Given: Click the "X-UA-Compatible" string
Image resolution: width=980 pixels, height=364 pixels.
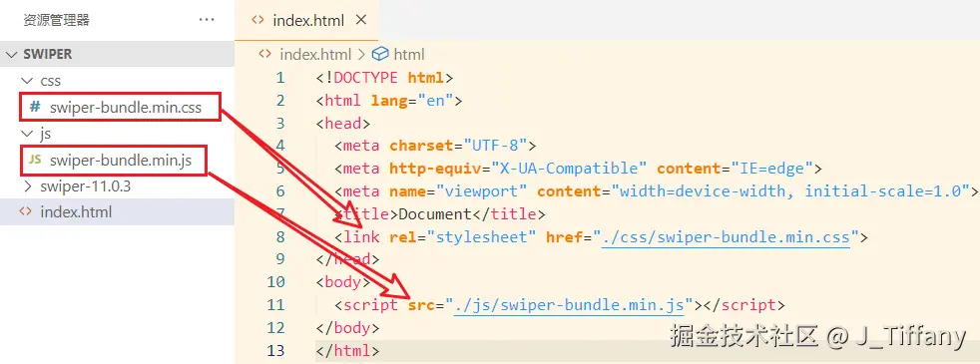Looking at the screenshot, I should click(x=569, y=169).
